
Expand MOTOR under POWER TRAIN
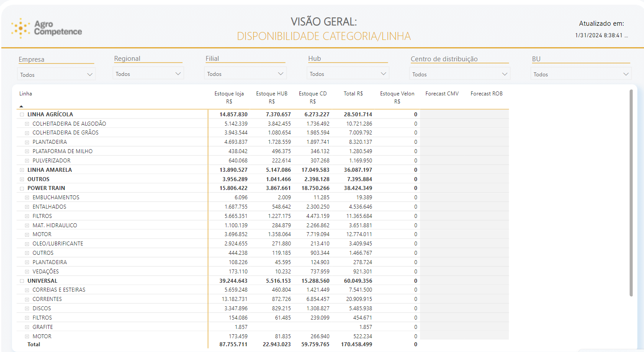coord(27,234)
